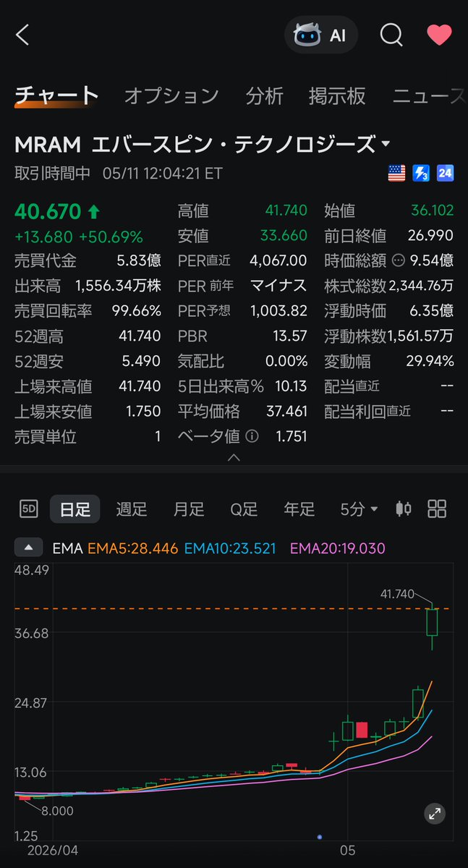Tap the +50.69% change value
The height and width of the screenshot is (868, 468).
click(x=111, y=237)
